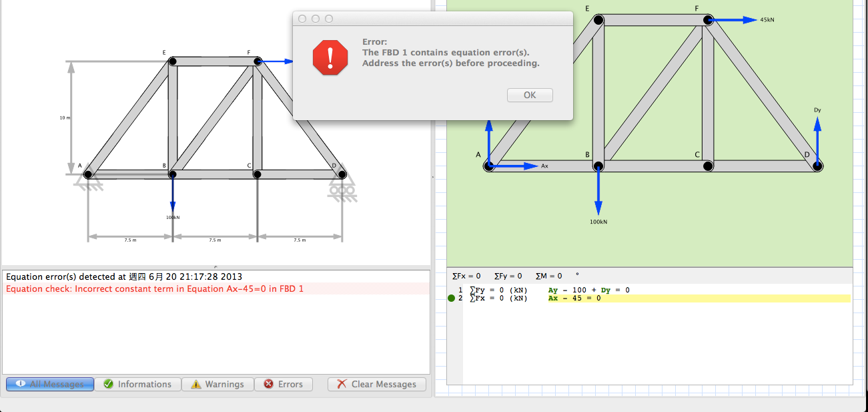Click the 7.5 m dimension between C and D

[300, 240]
